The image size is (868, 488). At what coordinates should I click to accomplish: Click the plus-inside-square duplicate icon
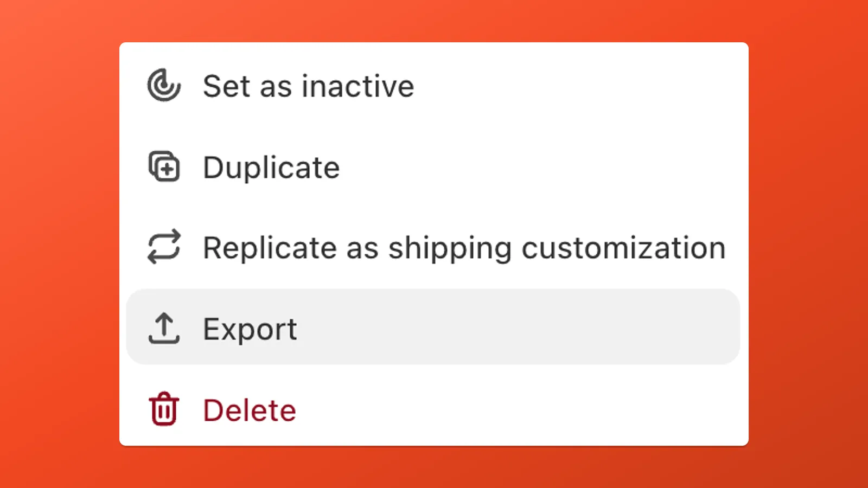click(164, 168)
